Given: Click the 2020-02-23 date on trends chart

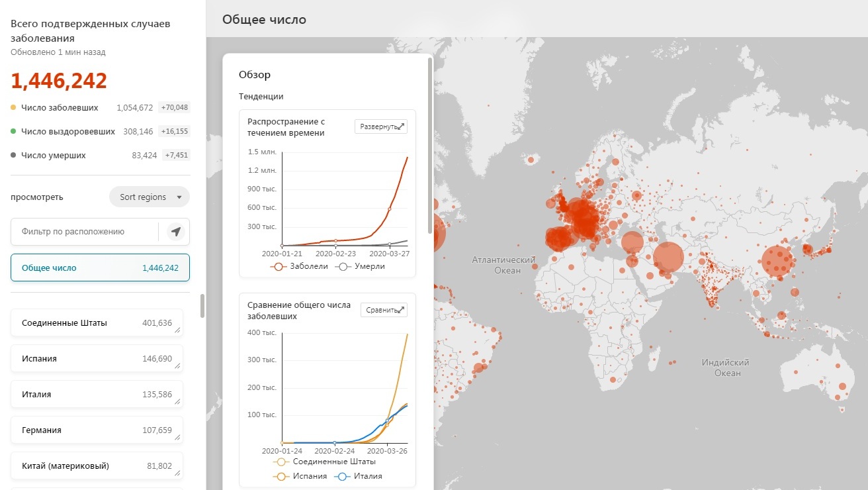Looking at the screenshot, I should 336,253.
